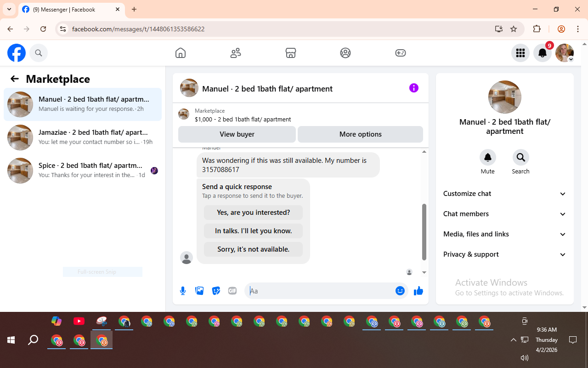Viewport: 588px width, 368px height.
Task: Expand the Privacy & support section
Action: point(505,254)
